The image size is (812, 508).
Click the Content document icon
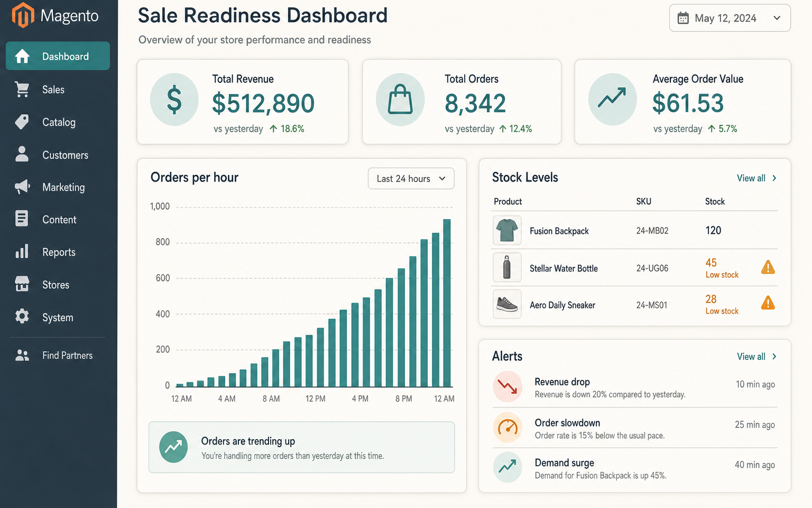click(22, 219)
